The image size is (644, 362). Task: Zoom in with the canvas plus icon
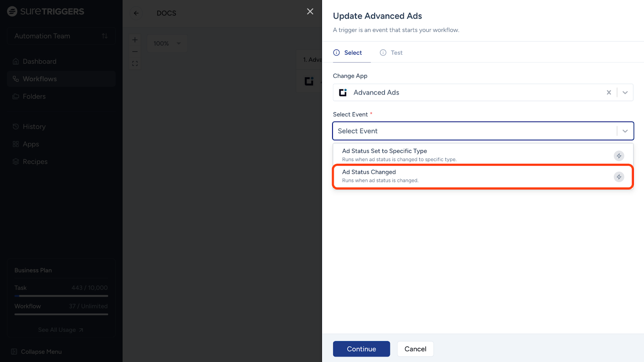coord(135,40)
